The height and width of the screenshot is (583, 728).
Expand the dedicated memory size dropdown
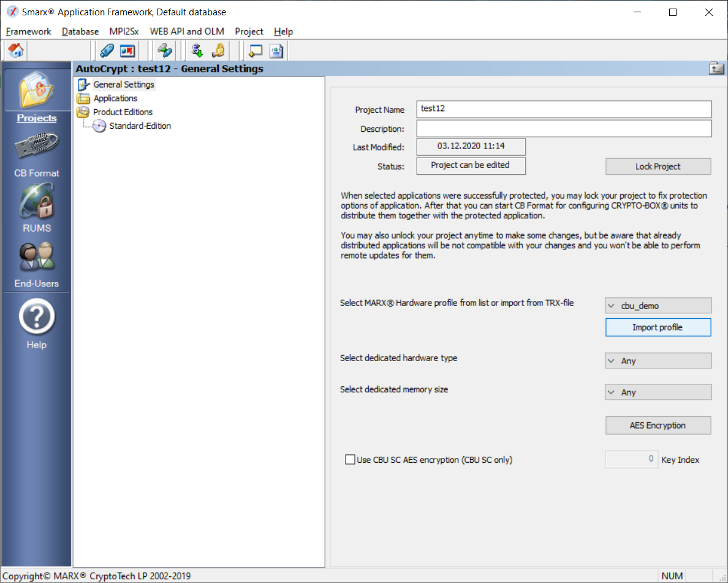coord(658,392)
